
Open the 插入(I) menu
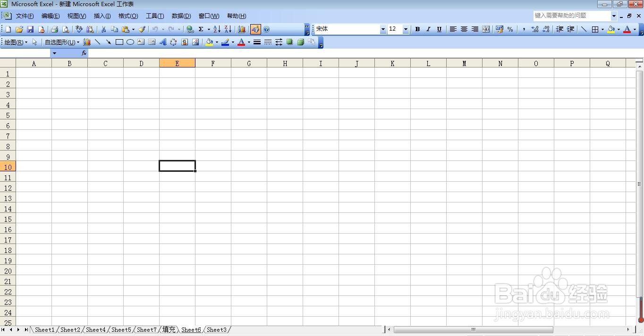[x=102, y=16]
